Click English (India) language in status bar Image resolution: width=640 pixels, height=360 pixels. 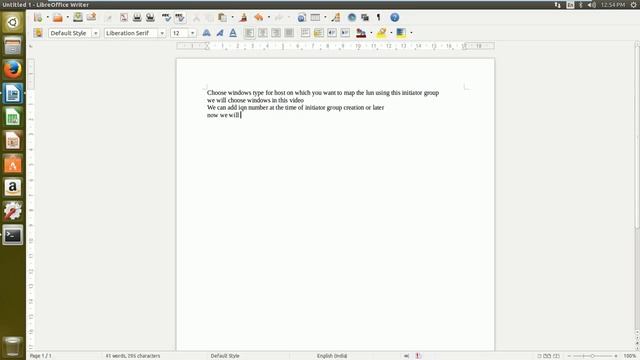(x=332, y=356)
